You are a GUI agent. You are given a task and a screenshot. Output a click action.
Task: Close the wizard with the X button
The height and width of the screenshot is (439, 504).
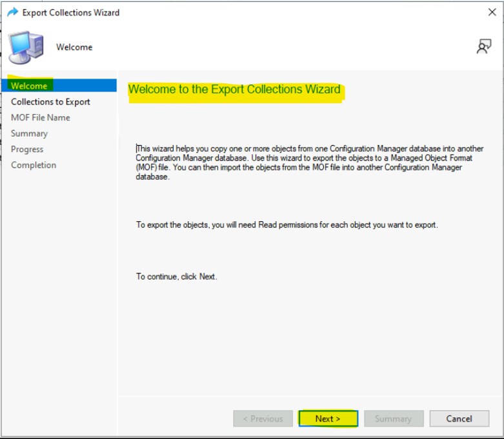tap(492, 12)
